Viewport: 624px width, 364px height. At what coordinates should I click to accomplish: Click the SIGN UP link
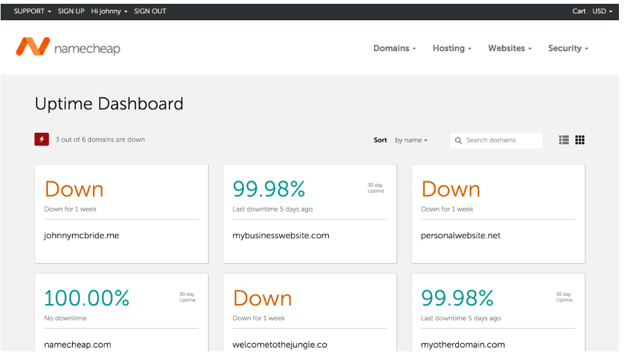coord(71,11)
